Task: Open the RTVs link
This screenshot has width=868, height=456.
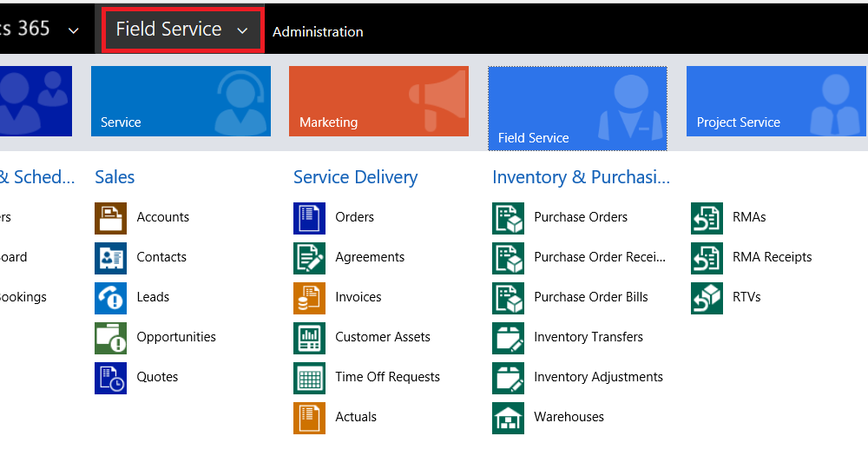Action: (x=746, y=297)
